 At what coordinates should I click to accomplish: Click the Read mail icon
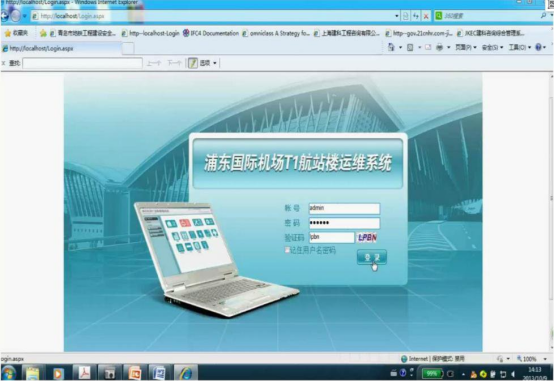428,47
